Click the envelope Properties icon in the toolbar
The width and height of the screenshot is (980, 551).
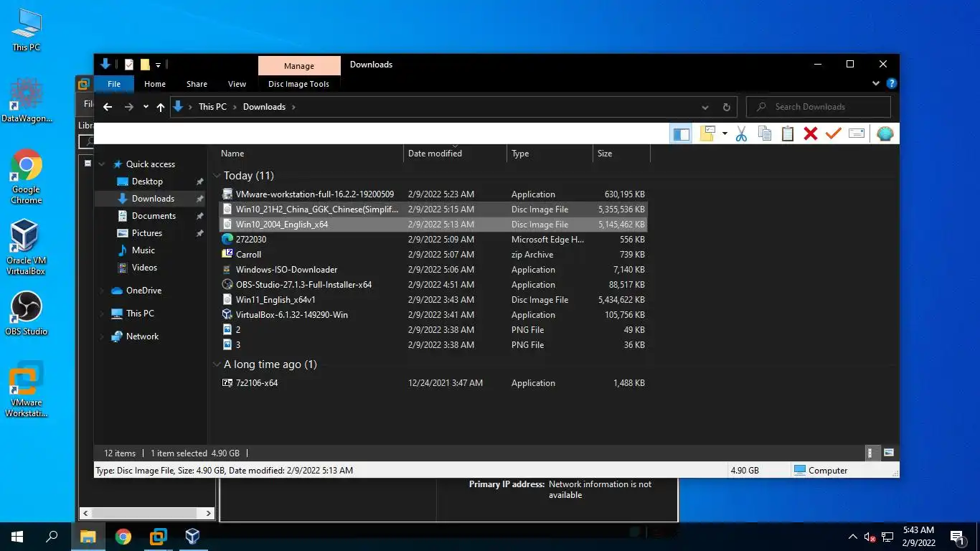(x=857, y=133)
